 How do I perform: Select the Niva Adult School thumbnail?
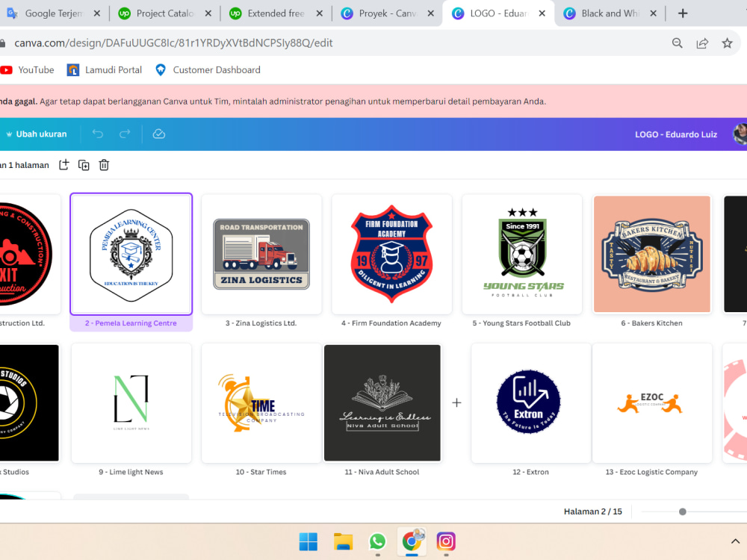[382, 403]
